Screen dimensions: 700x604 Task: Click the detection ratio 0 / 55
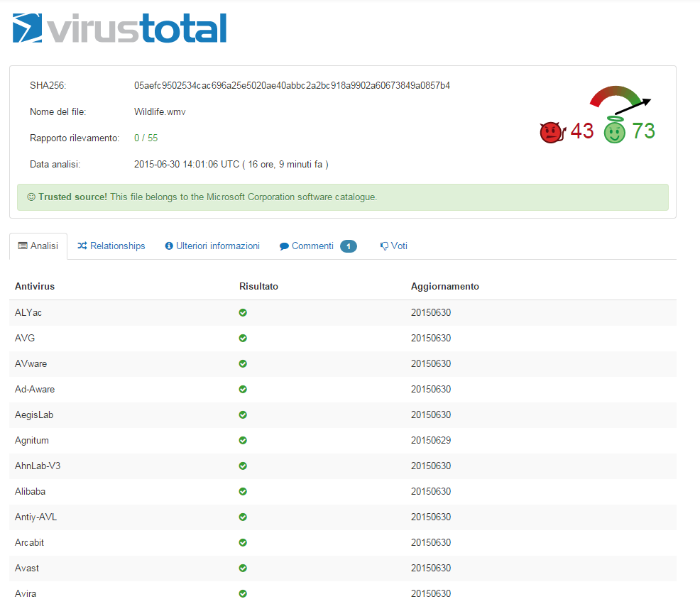146,138
